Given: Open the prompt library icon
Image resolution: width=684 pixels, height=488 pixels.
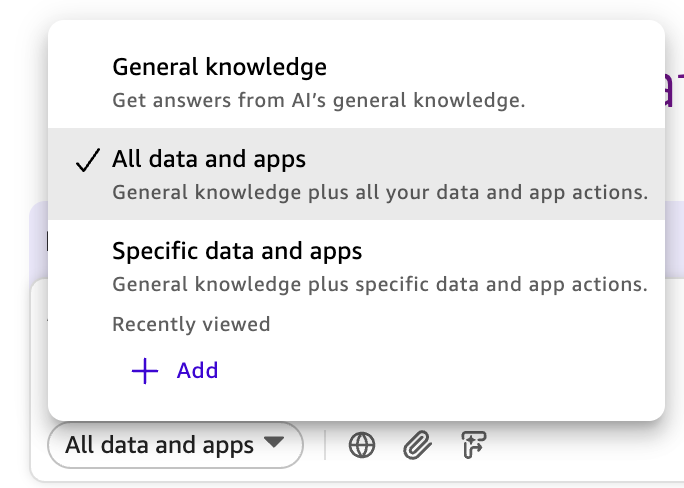Looking at the screenshot, I should click(471, 445).
